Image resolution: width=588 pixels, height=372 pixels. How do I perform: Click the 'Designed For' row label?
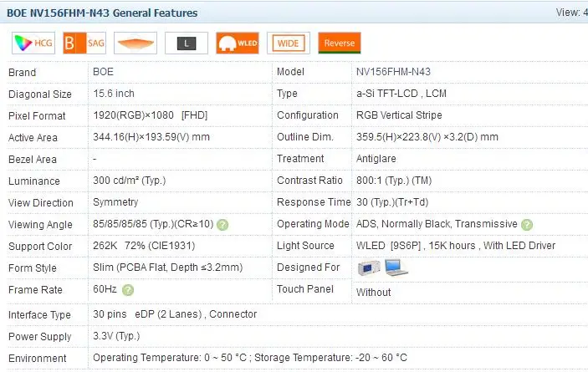[309, 268]
